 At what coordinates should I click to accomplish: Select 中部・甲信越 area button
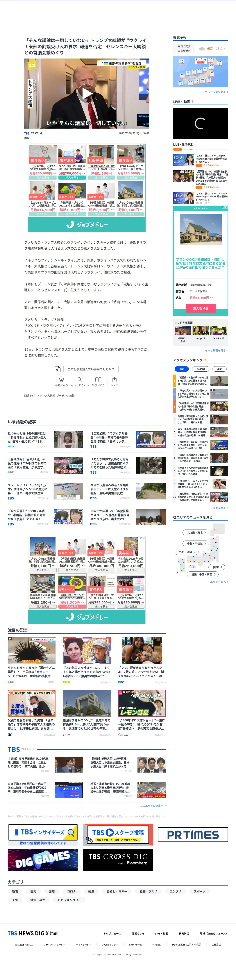tap(196, 543)
